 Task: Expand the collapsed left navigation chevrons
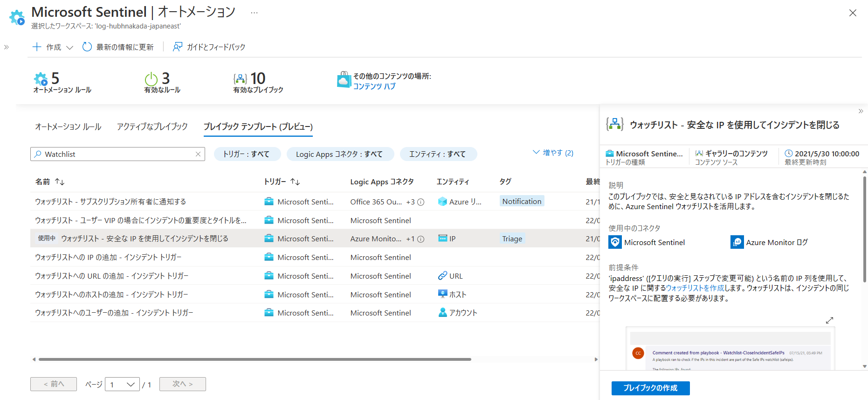tap(7, 47)
